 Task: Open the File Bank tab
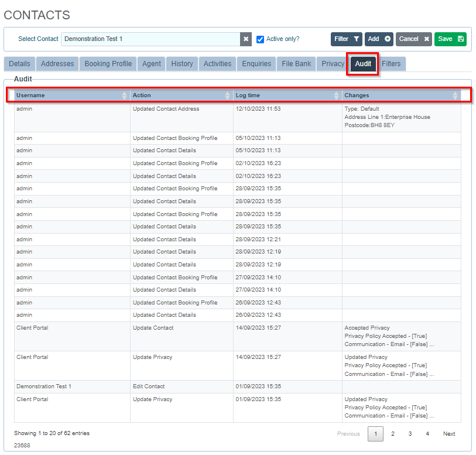point(296,64)
